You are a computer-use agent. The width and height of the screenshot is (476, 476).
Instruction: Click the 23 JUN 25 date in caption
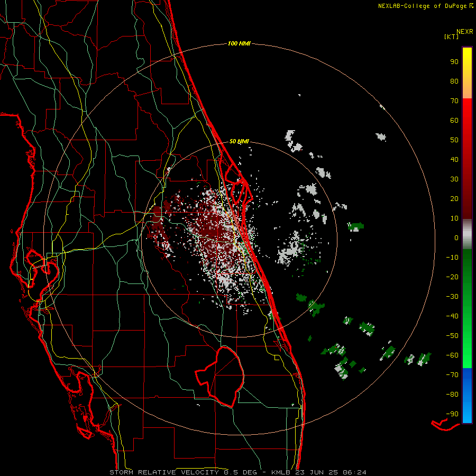[x=316, y=472]
